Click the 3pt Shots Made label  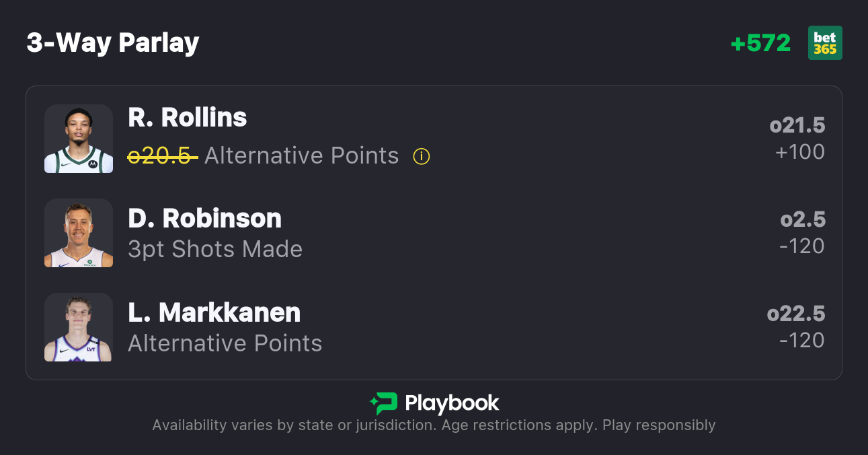215,250
